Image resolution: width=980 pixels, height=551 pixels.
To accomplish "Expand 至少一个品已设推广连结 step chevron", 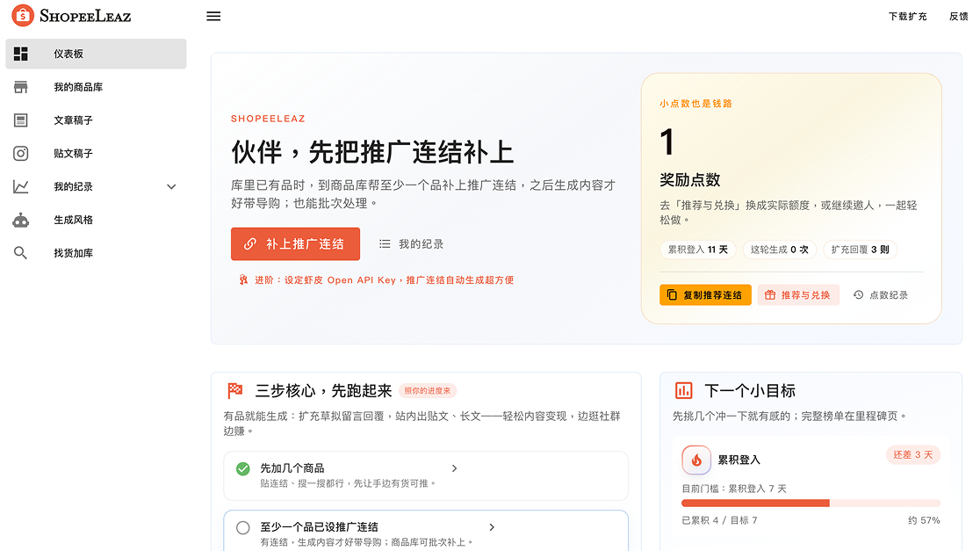I will point(492,527).
